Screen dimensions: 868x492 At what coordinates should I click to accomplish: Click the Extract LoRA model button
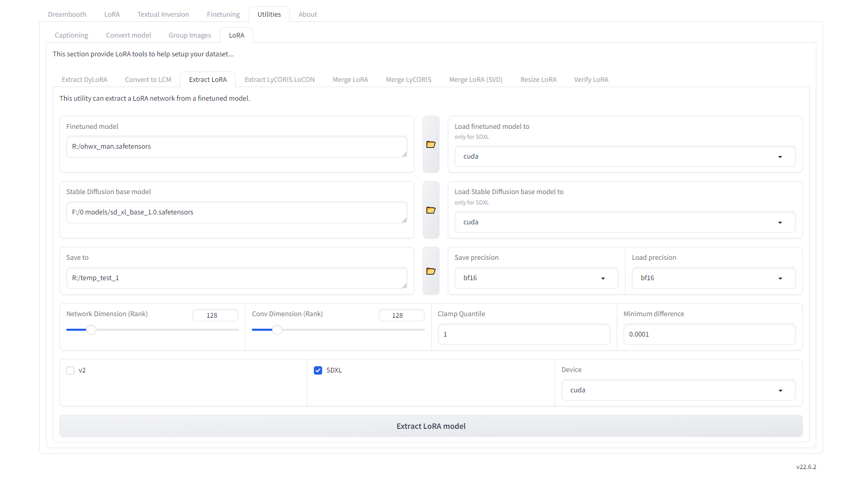[431, 426]
